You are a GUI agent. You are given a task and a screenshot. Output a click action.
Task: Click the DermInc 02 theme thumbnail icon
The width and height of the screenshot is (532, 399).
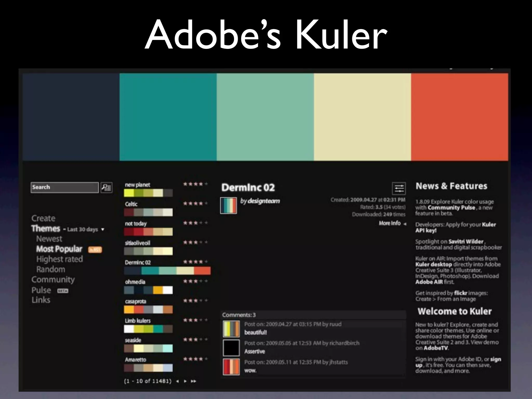[229, 205]
